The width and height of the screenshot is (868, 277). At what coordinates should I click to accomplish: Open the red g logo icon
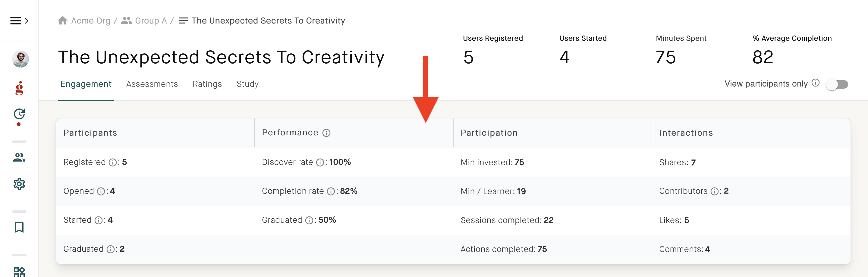click(x=19, y=88)
